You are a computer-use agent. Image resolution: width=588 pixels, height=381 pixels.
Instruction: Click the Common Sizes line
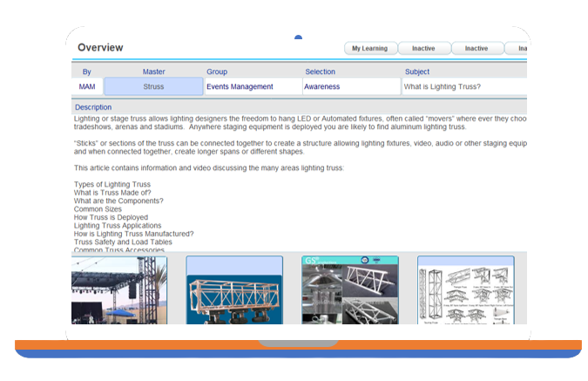(x=98, y=209)
